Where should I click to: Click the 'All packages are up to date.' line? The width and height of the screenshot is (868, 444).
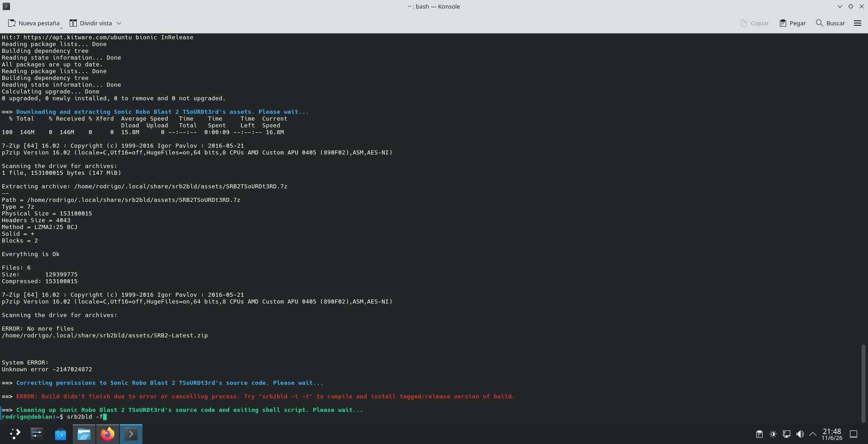pyautogui.click(x=52, y=65)
